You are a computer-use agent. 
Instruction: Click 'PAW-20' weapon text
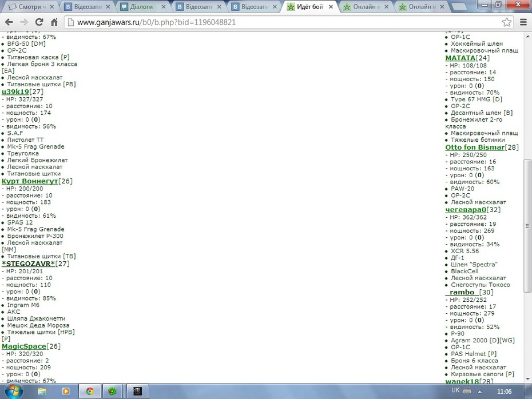pyautogui.click(x=462, y=189)
